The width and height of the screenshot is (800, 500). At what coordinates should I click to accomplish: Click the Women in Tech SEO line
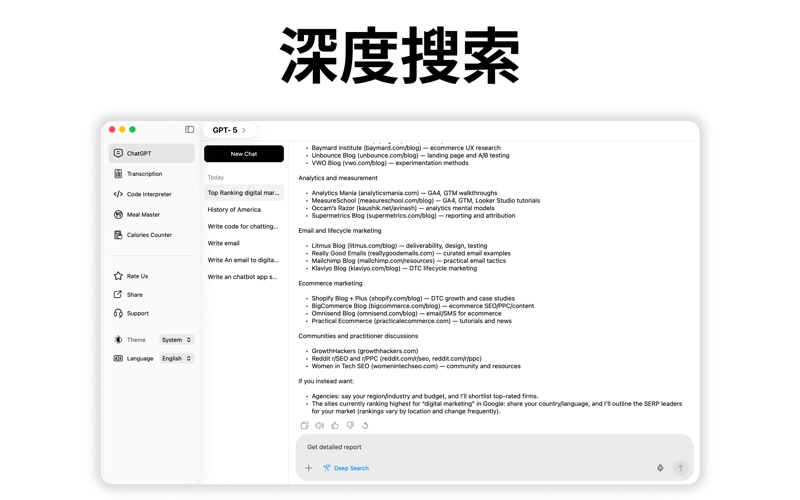click(x=416, y=366)
